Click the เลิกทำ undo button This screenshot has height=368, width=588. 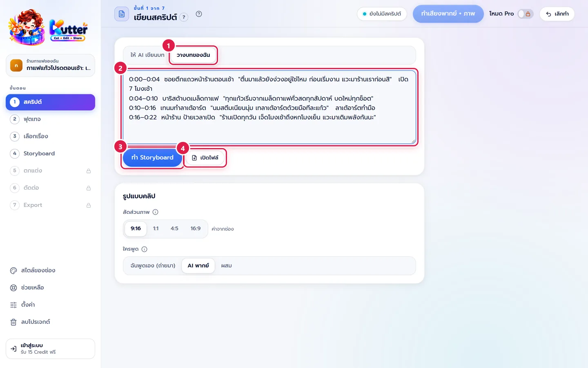point(557,14)
